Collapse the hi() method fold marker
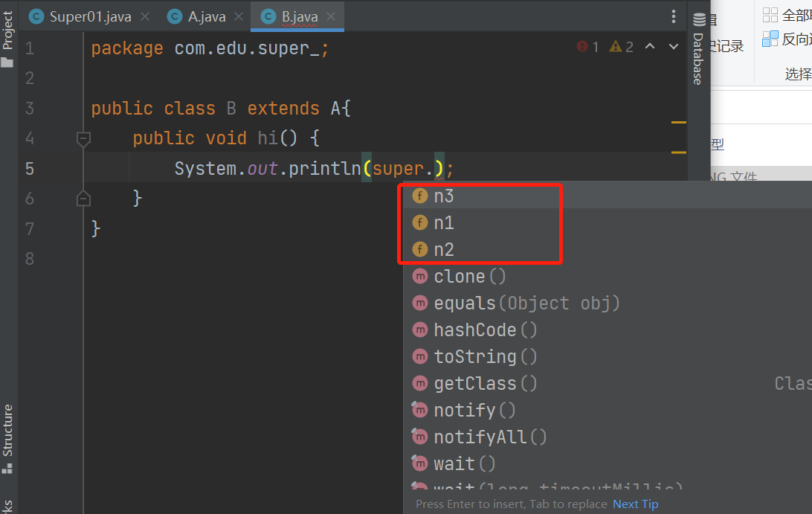The height and width of the screenshot is (514, 812). click(83, 138)
